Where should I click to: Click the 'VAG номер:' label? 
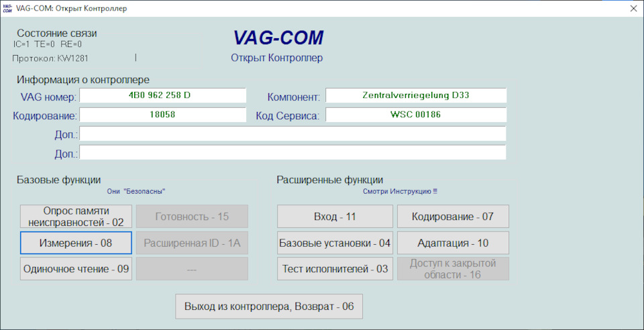click(x=48, y=97)
